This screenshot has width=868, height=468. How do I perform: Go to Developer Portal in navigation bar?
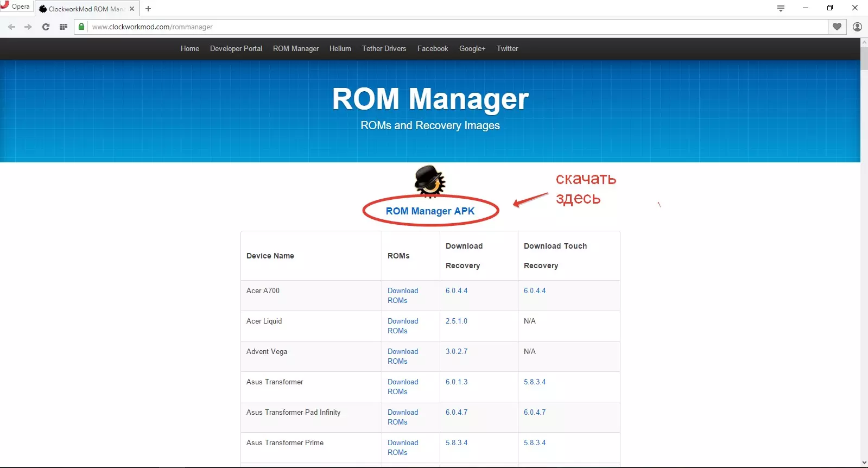(236, 48)
